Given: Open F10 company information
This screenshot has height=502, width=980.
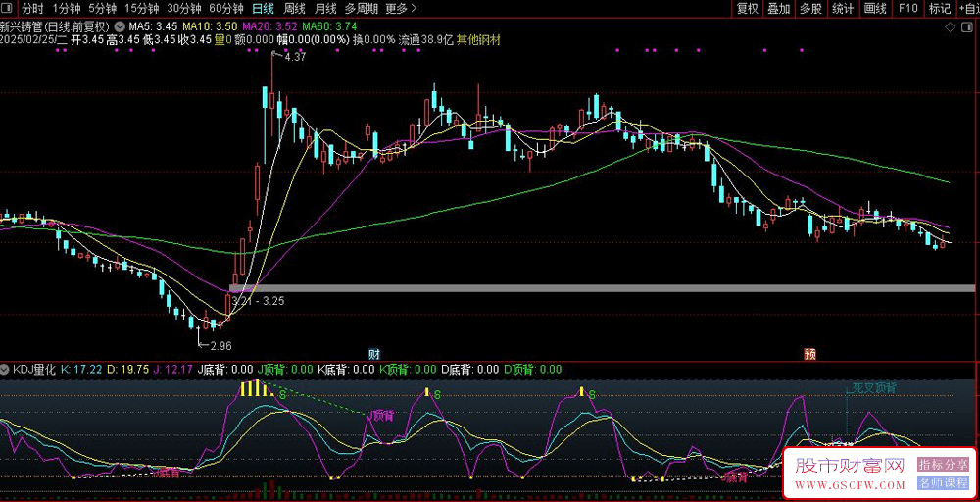Looking at the screenshot, I should (x=908, y=9).
